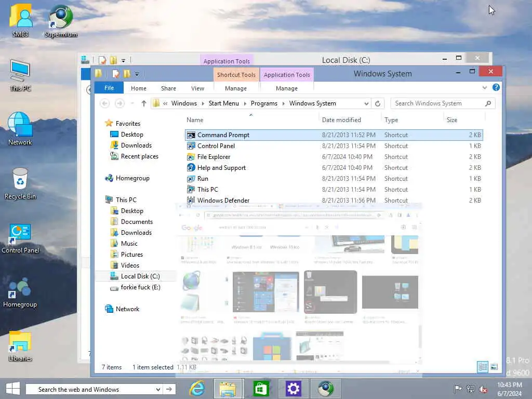The image size is (532, 399).
Task: Select the Run shortcut
Action: (334, 179)
